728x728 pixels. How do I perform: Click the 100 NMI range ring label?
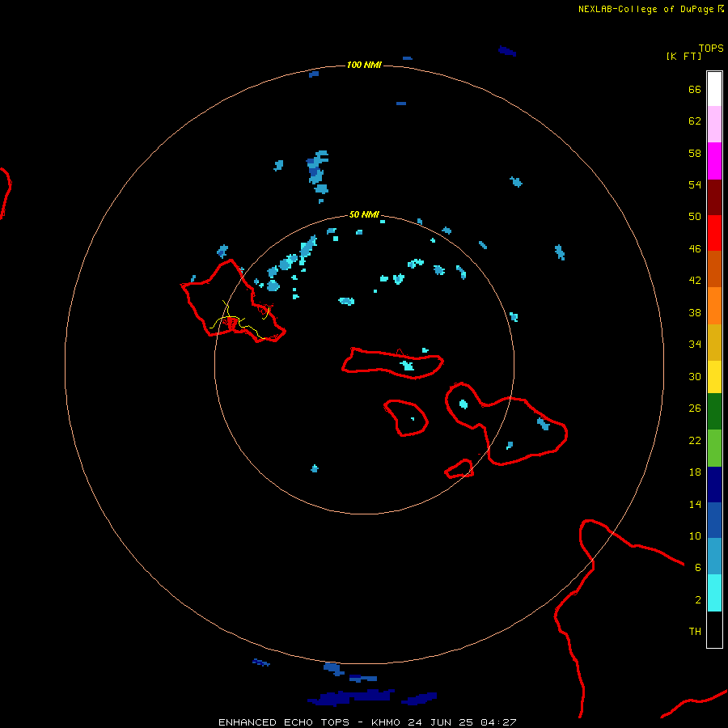pos(364,65)
